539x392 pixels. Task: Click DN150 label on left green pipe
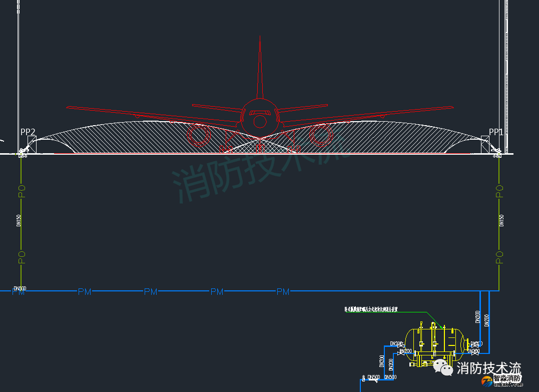pyautogui.click(x=19, y=221)
